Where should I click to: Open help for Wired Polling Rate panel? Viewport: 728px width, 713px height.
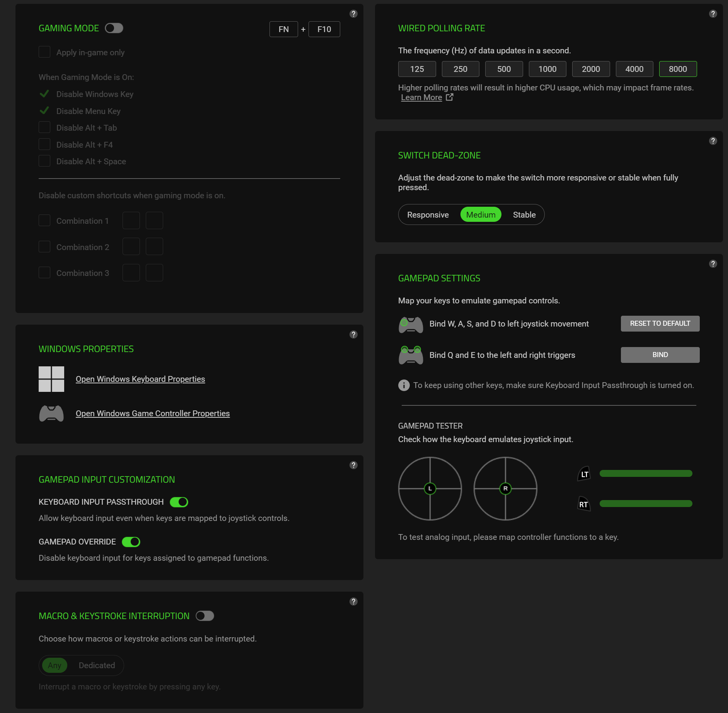[x=713, y=14]
